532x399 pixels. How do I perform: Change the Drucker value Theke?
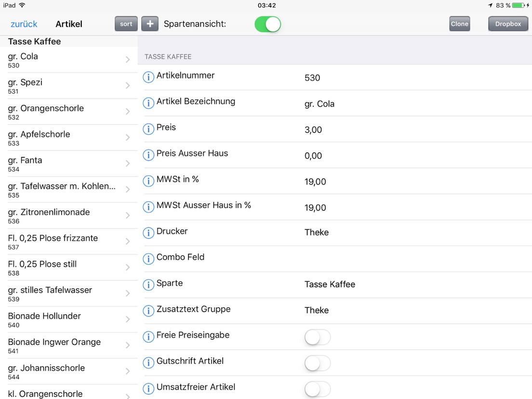[317, 232]
